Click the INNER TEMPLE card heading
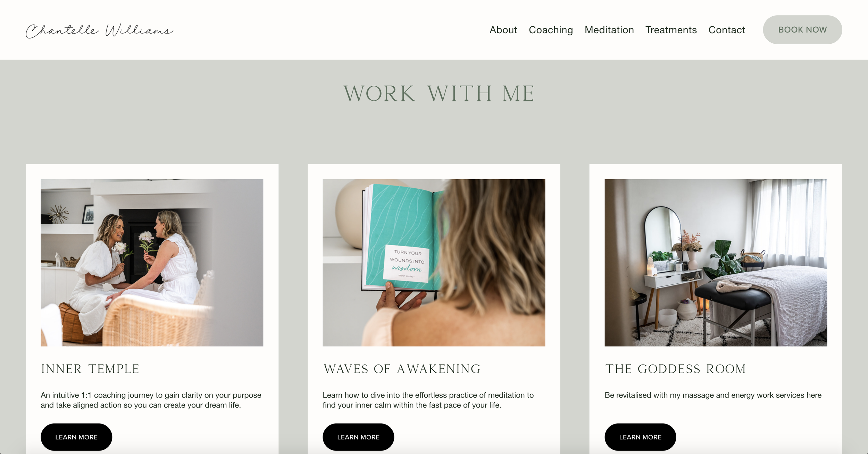868x454 pixels. tap(90, 369)
